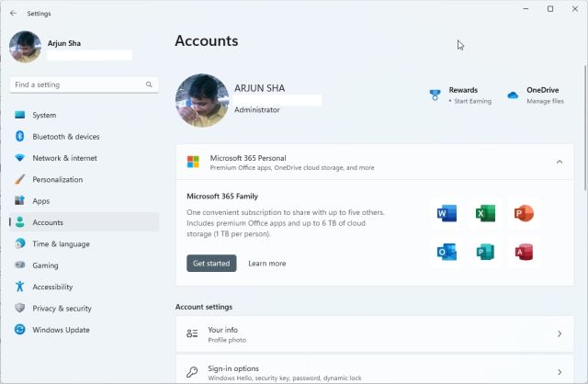
Task: Click the System monitor icon
Action: click(x=20, y=115)
